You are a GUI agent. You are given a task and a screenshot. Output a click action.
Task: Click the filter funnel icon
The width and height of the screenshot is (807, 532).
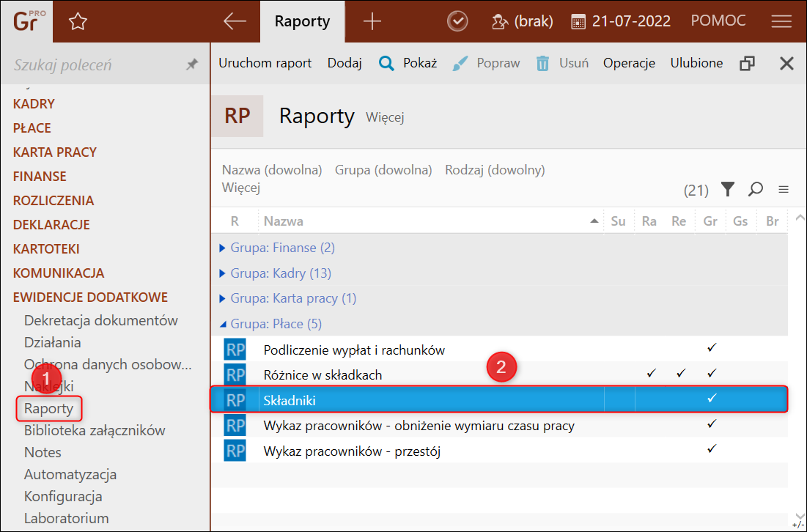point(727,190)
